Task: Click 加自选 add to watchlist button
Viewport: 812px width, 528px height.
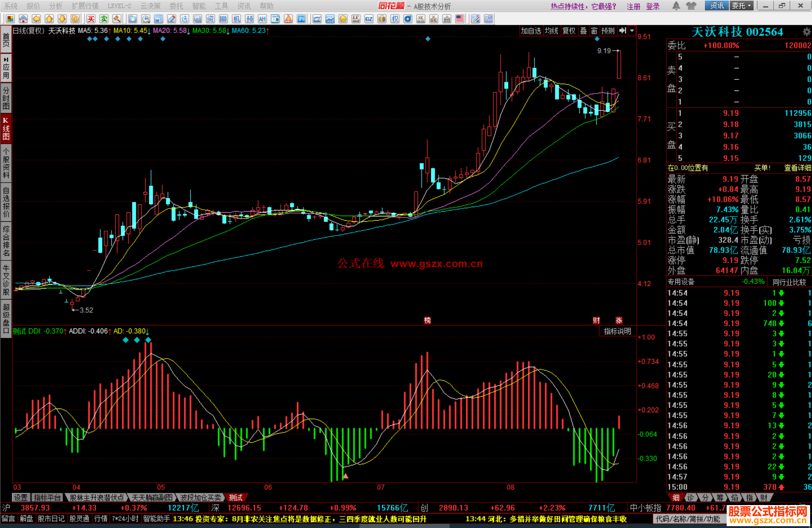Action: tap(530, 31)
